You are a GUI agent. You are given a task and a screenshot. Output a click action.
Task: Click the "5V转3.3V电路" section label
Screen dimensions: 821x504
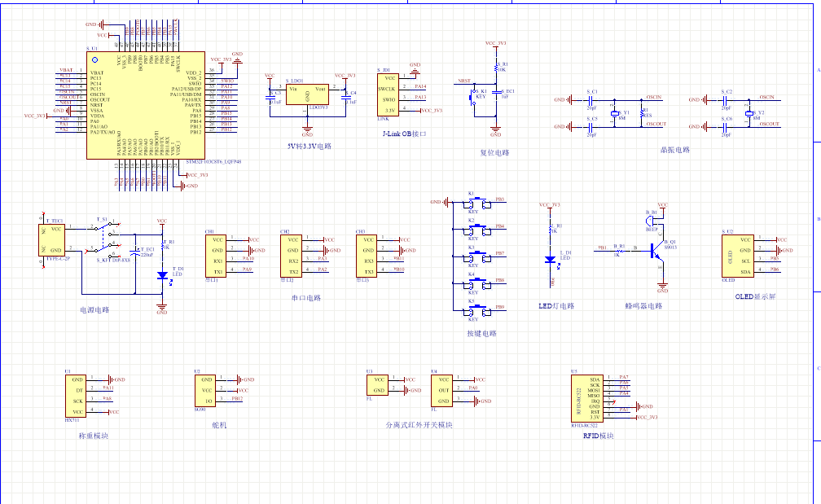tap(310, 146)
